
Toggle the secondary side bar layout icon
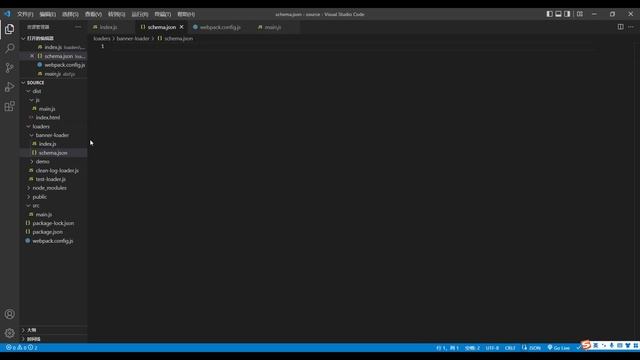(x=567, y=14)
